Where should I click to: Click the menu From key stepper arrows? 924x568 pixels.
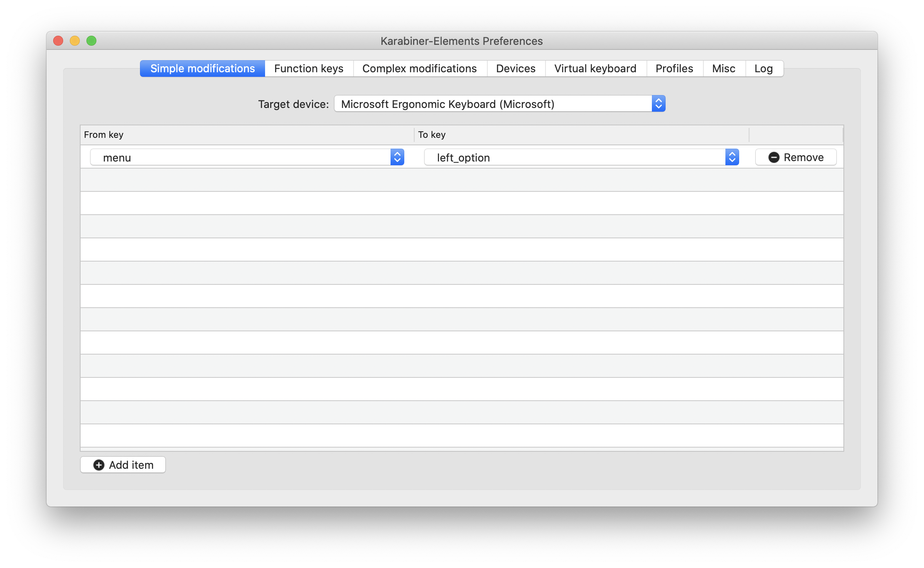click(397, 157)
